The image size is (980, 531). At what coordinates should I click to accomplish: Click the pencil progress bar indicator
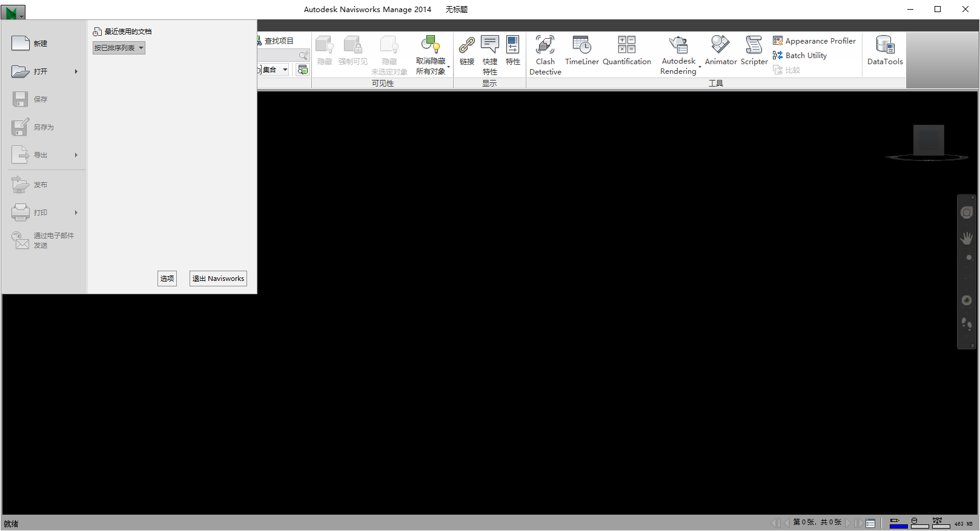tap(898, 523)
